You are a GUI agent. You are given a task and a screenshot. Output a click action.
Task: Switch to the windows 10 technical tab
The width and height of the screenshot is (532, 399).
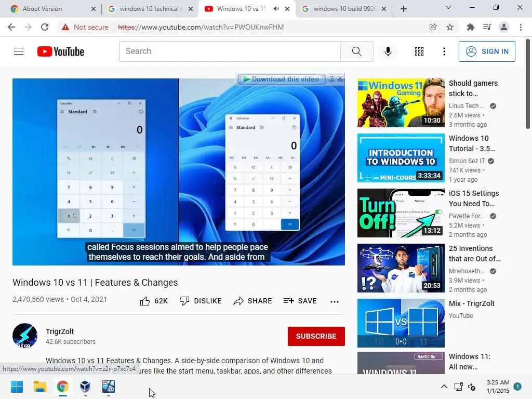coord(149,9)
